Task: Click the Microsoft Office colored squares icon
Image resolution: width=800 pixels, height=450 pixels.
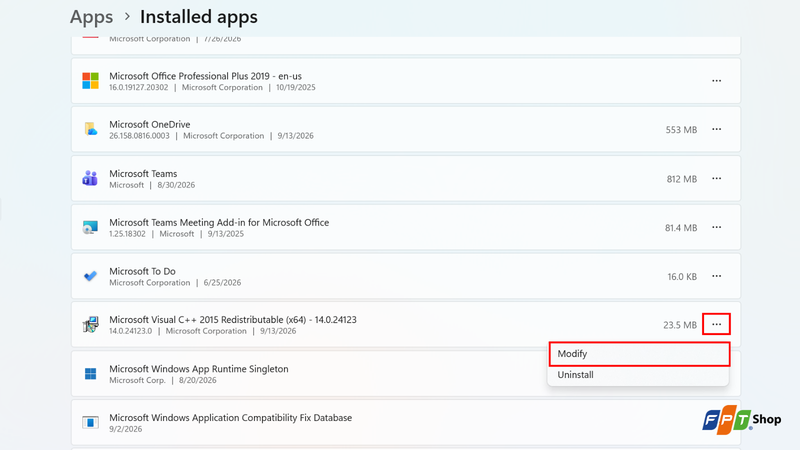Action: coord(90,81)
